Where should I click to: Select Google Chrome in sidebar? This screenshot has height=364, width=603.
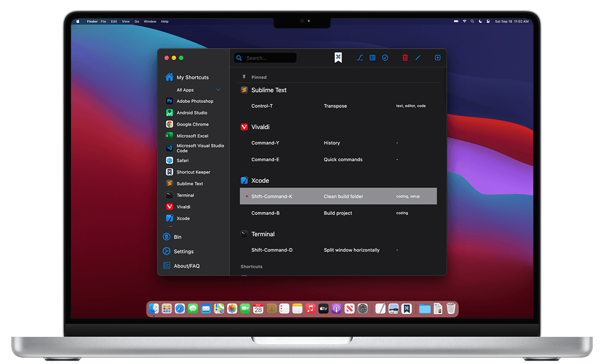(x=187, y=124)
